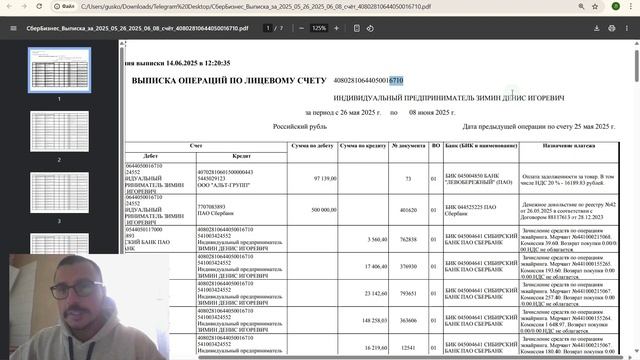The image size is (640, 360).
Task: Open the browser zoom/search magnifier icon
Action: tap(581, 7)
